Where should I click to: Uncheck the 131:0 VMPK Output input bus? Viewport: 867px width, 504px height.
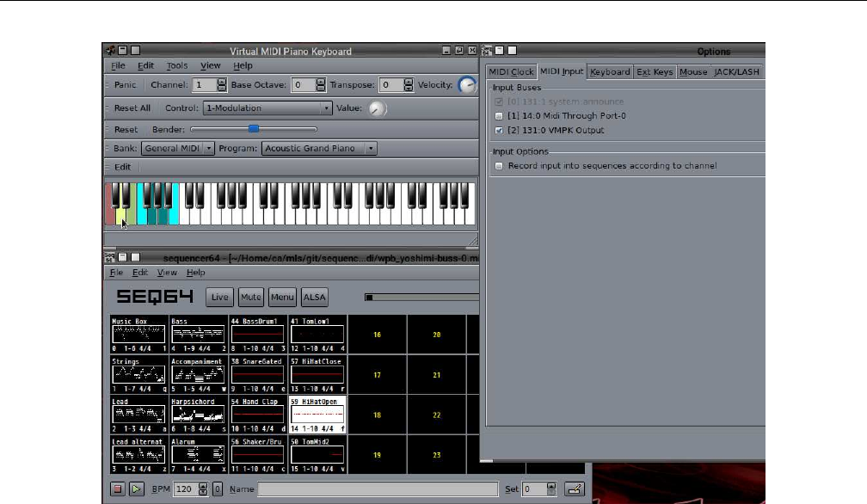click(x=499, y=131)
